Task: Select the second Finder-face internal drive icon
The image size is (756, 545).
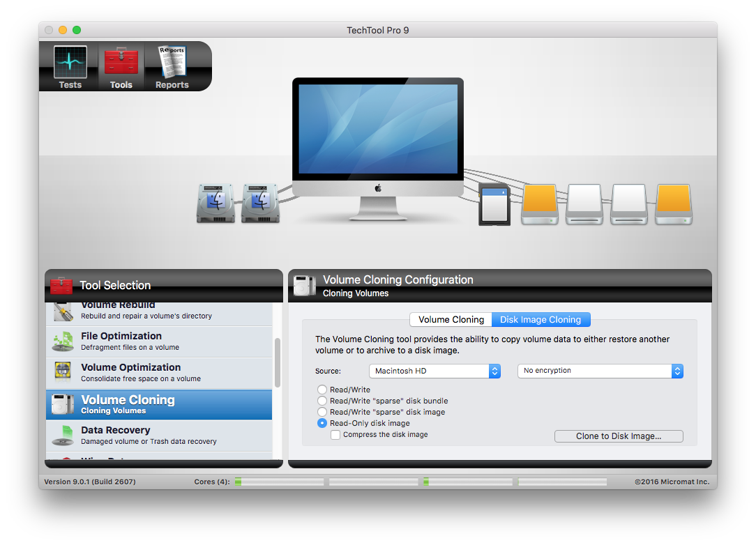Action: click(260, 203)
